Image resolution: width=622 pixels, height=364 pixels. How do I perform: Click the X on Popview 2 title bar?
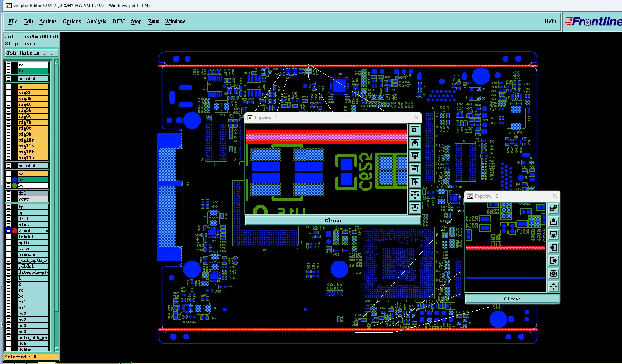click(555, 196)
